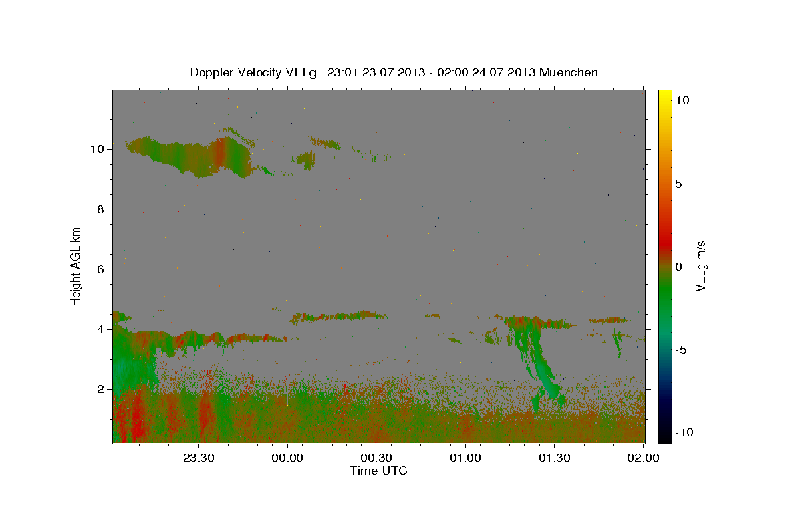Click the height axis label 8
Viewport: 798px width, 532px height.
[102, 209]
